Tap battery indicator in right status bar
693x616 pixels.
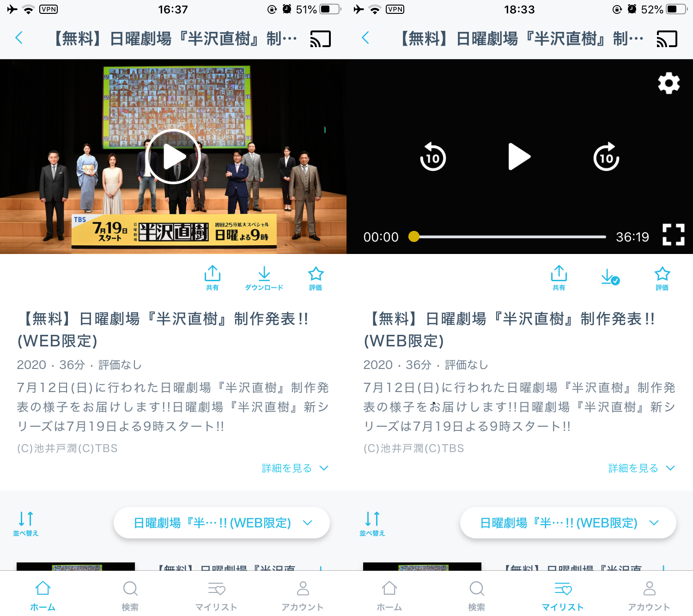676,9
